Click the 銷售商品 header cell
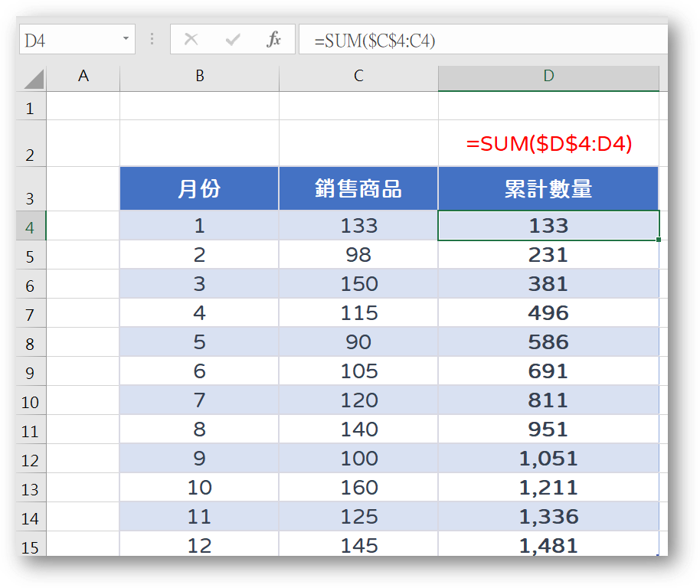 click(358, 189)
